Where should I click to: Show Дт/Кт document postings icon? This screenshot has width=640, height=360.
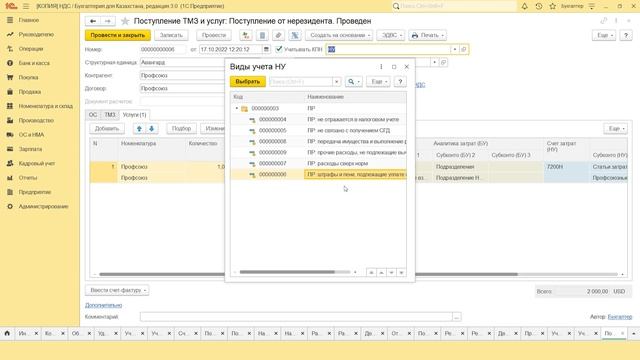tap(246, 36)
